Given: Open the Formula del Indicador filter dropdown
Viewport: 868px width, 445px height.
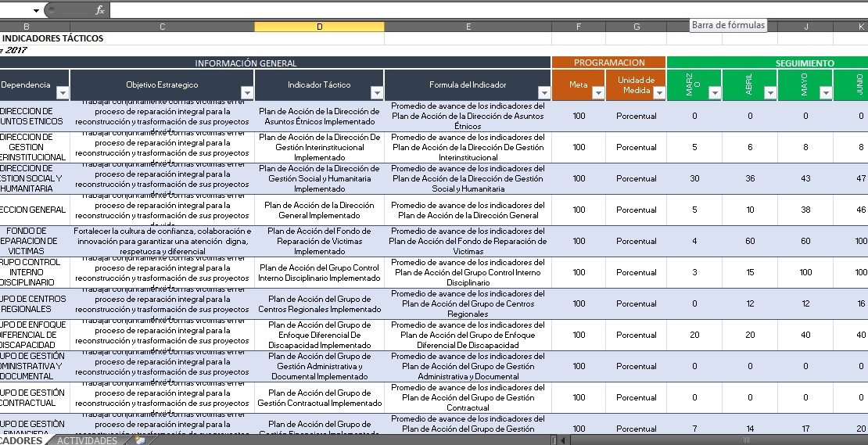Looking at the screenshot, I should pos(544,93).
